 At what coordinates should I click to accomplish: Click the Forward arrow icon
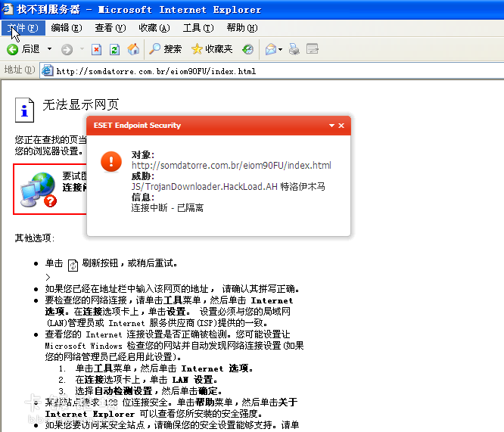pyautogui.click(x=67, y=49)
